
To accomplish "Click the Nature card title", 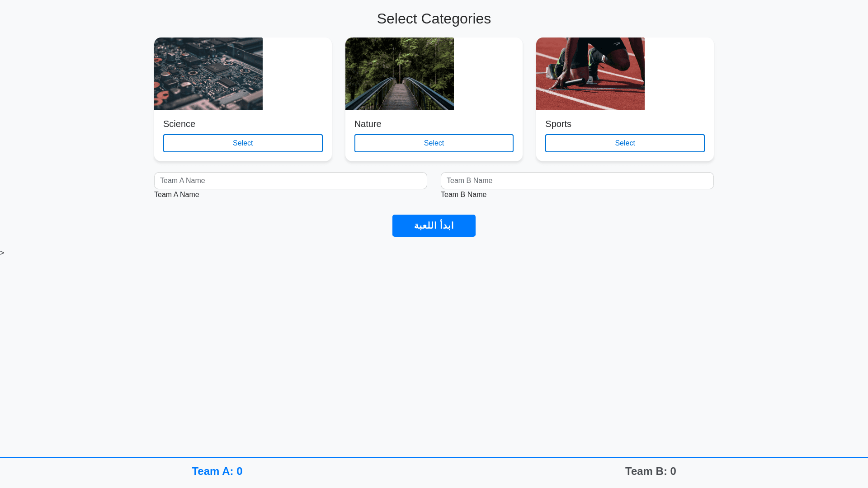I will click(368, 124).
